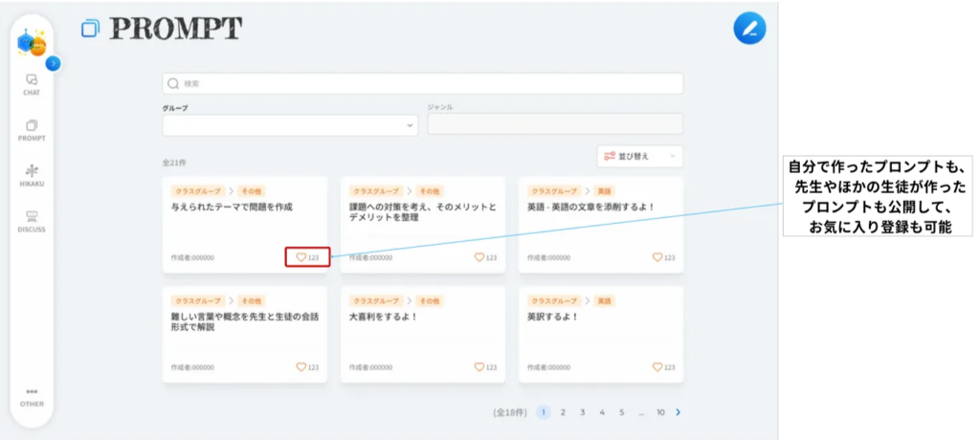Image resolution: width=980 pixels, height=440 pixels.
Task: Open the CHAT section in sidebar
Action: (x=32, y=84)
